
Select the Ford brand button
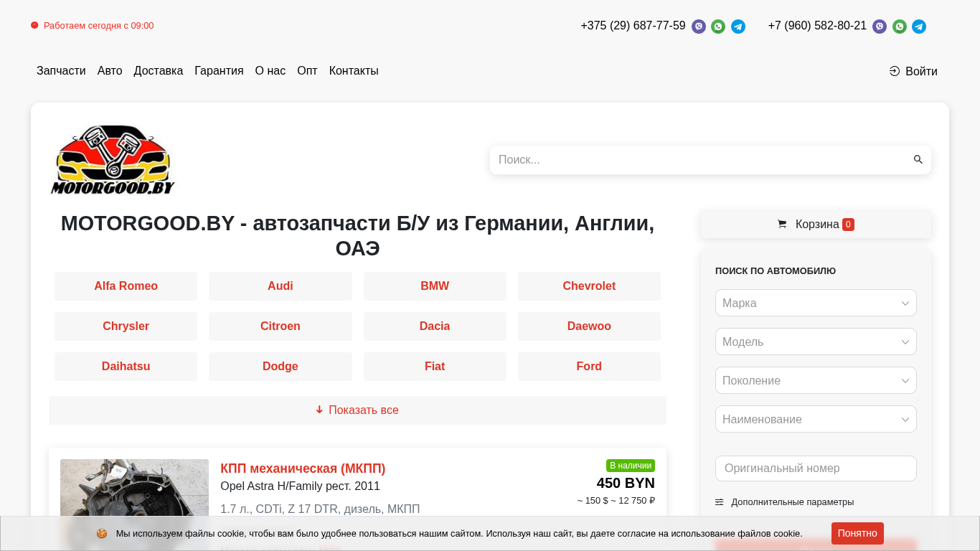pos(589,367)
